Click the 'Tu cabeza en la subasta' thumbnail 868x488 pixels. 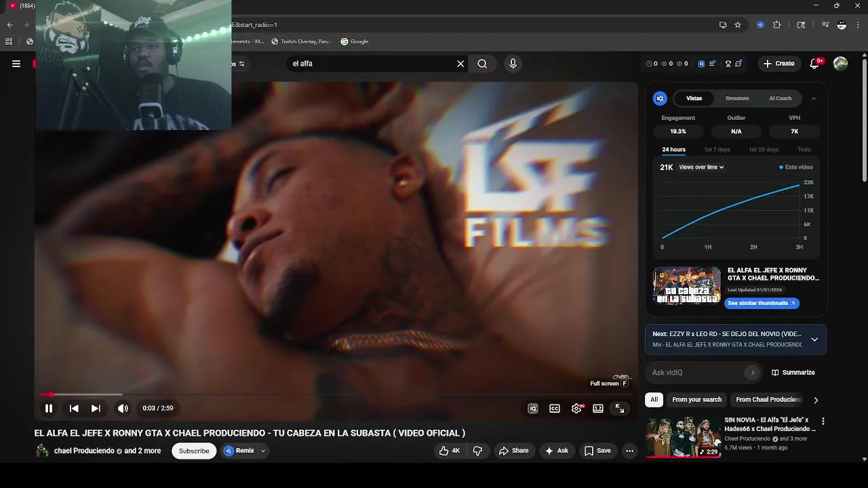pyautogui.click(x=686, y=285)
